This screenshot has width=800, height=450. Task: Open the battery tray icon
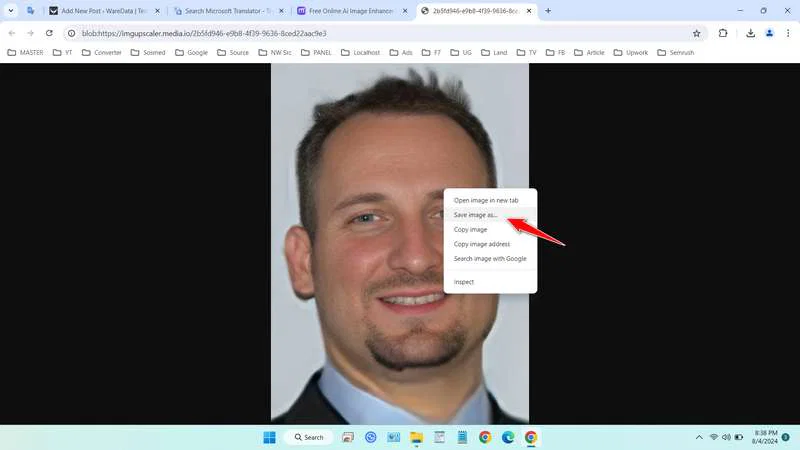click(739, 437)
